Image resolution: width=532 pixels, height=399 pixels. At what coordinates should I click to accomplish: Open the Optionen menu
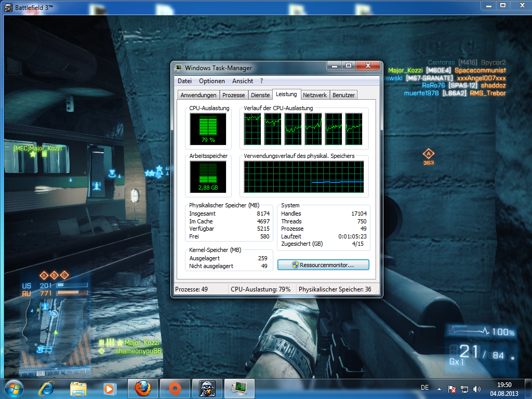point(212,81)
